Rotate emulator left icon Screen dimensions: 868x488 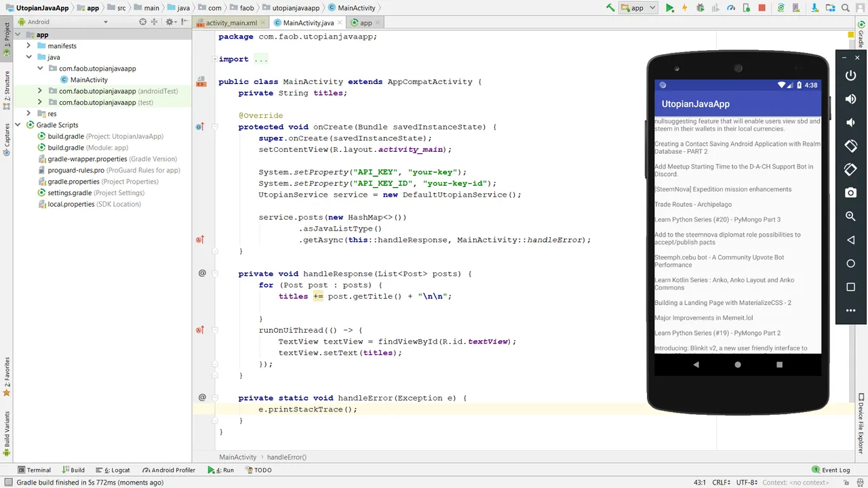[x=850, y=146]
